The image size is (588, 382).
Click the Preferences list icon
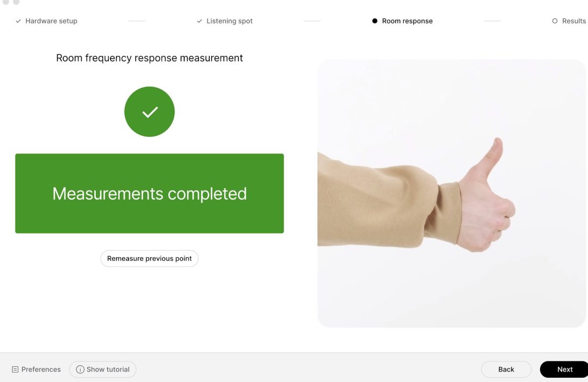tap(15, 369)
